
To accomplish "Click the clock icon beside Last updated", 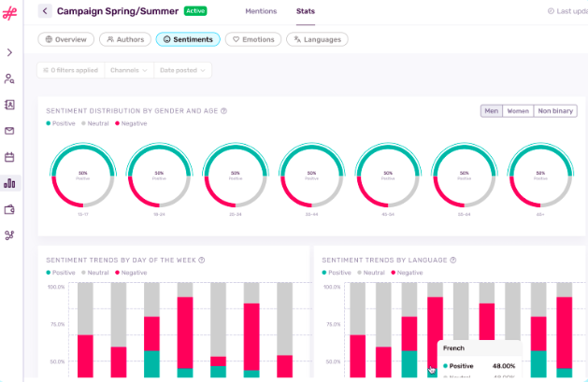I will click(551, 11).
